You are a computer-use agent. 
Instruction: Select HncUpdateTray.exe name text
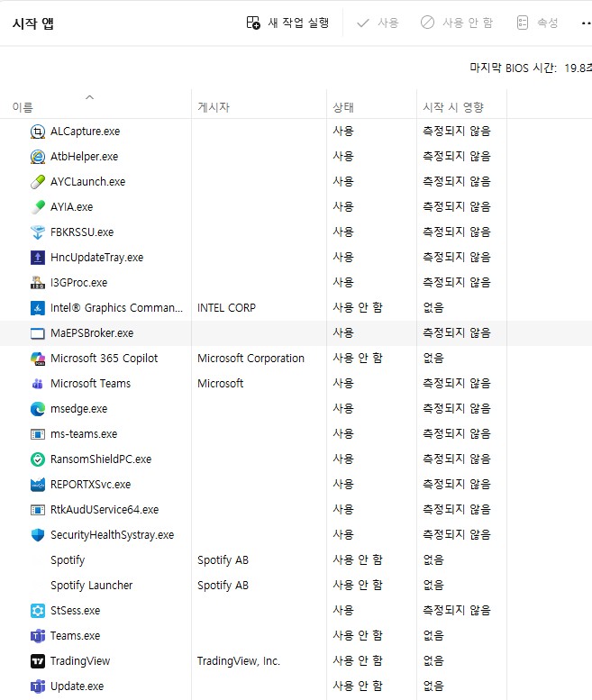click(x=97, y=258)
